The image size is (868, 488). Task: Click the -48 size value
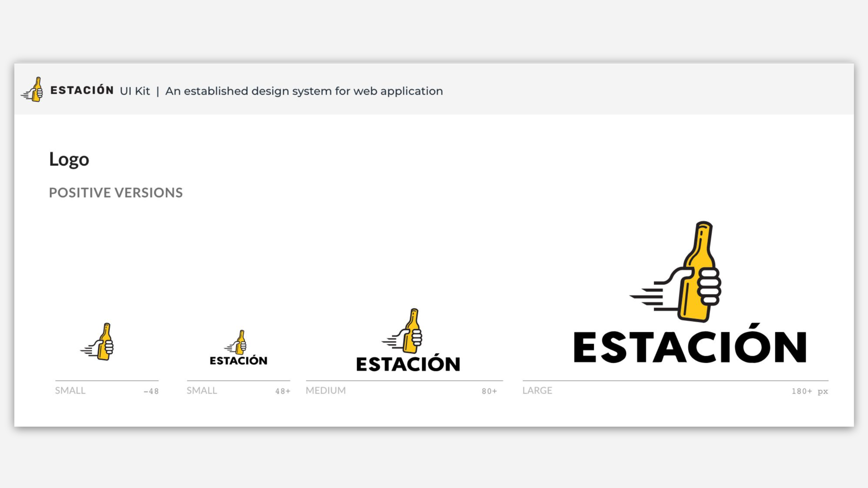pos(151,391)
